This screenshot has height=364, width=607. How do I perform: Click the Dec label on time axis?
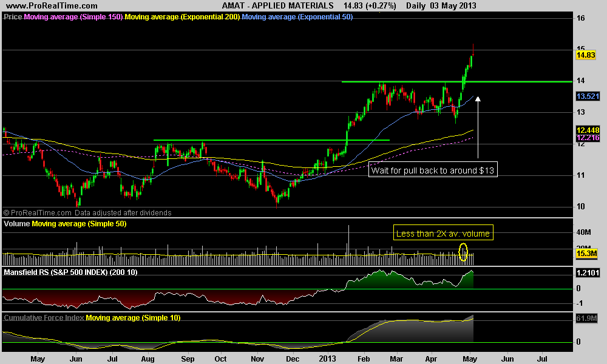click(x=293, y=359)
